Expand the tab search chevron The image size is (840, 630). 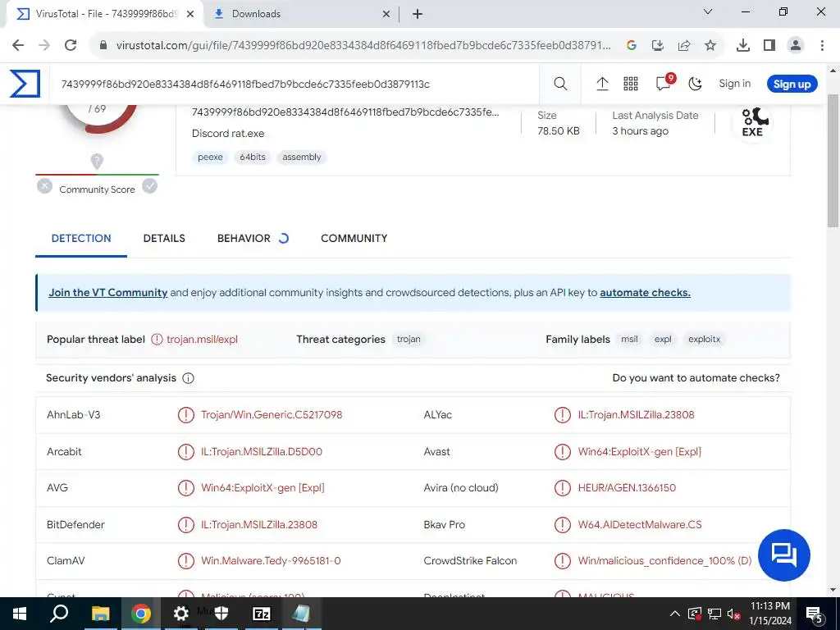708,11
